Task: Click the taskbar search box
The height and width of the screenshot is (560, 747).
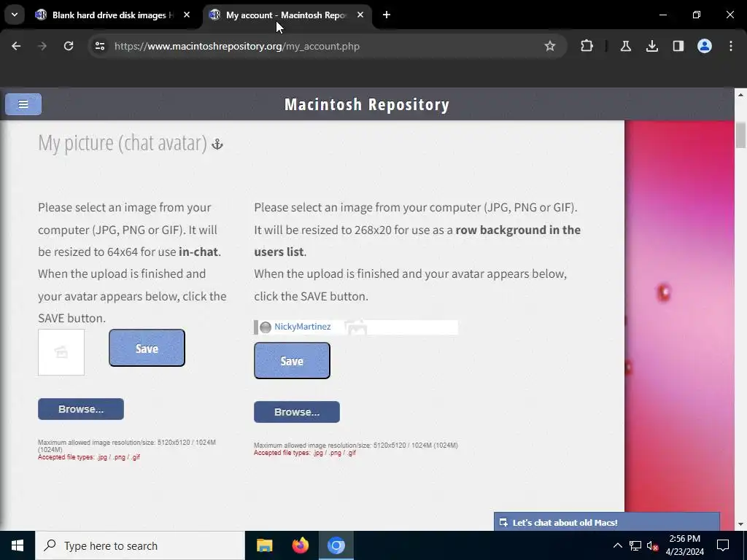Action: [140, 545]
